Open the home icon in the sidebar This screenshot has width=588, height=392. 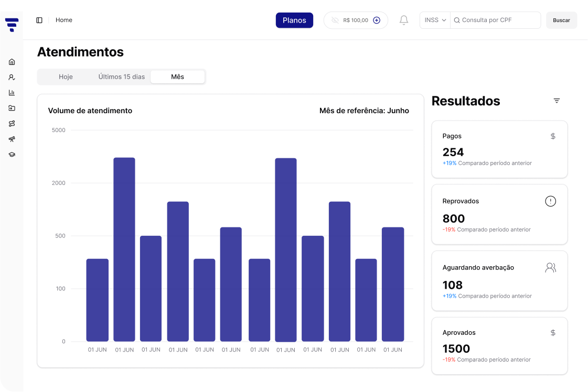point(12,62)
